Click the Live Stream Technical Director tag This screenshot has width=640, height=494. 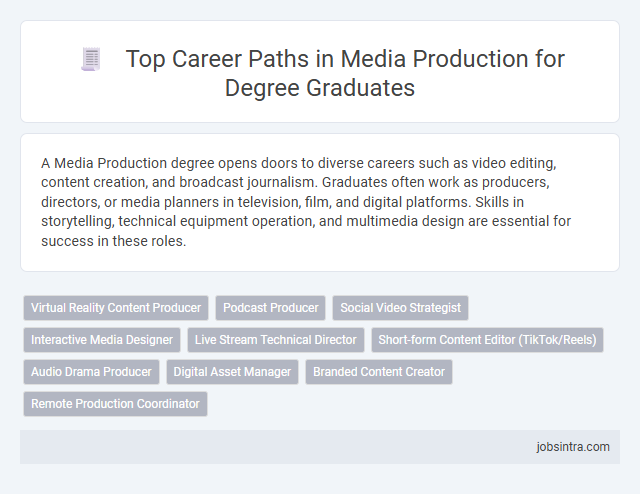click(x=276, y=340)
